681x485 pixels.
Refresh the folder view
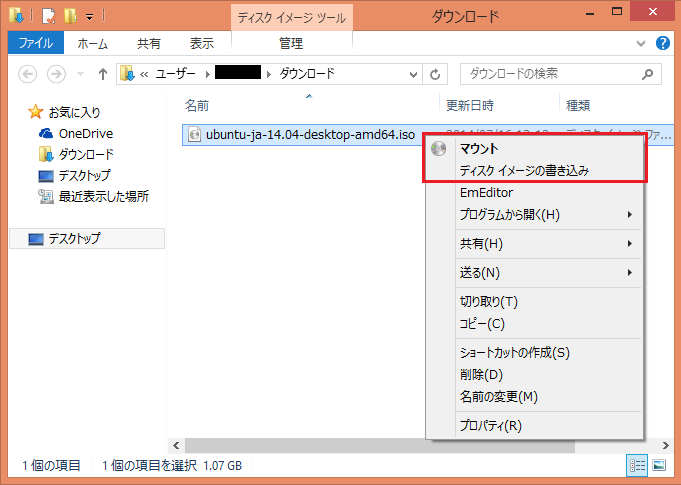coord(435,75)
